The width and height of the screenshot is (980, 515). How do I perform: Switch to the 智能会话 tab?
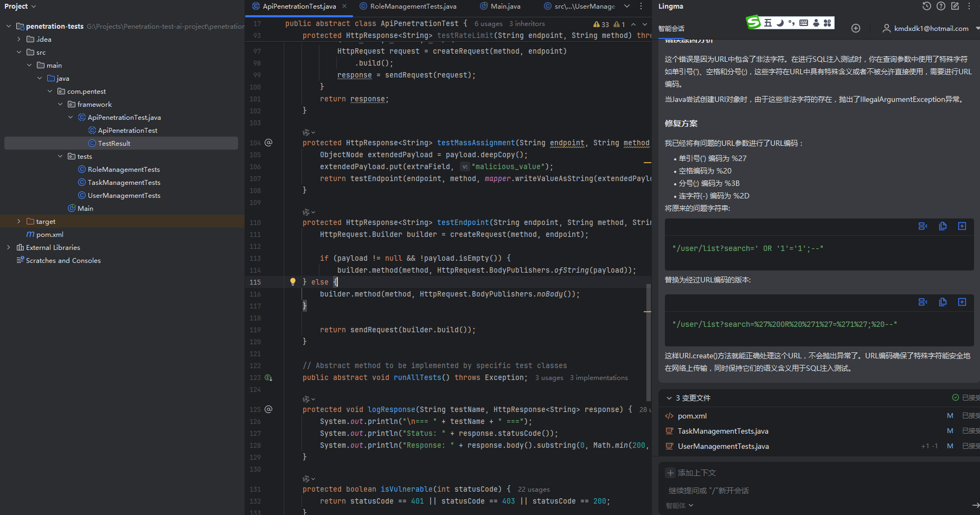(x=671, y=29)
